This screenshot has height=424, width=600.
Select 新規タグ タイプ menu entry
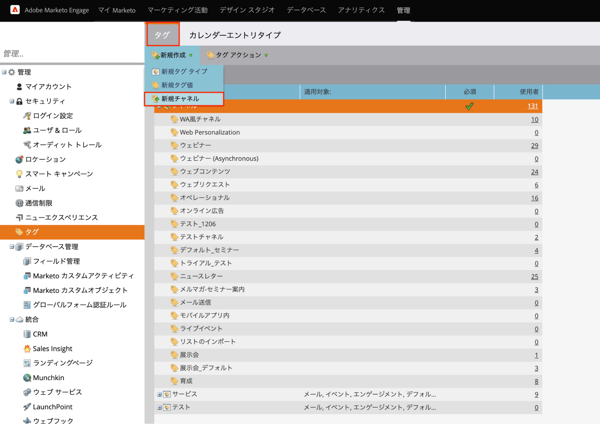[184, 71]
